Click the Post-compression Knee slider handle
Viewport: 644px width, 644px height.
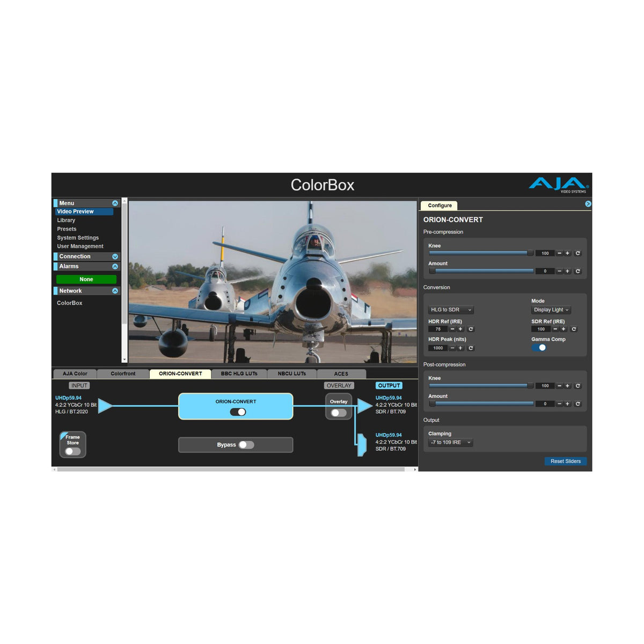pyautogui.click(x=530, y=385)
